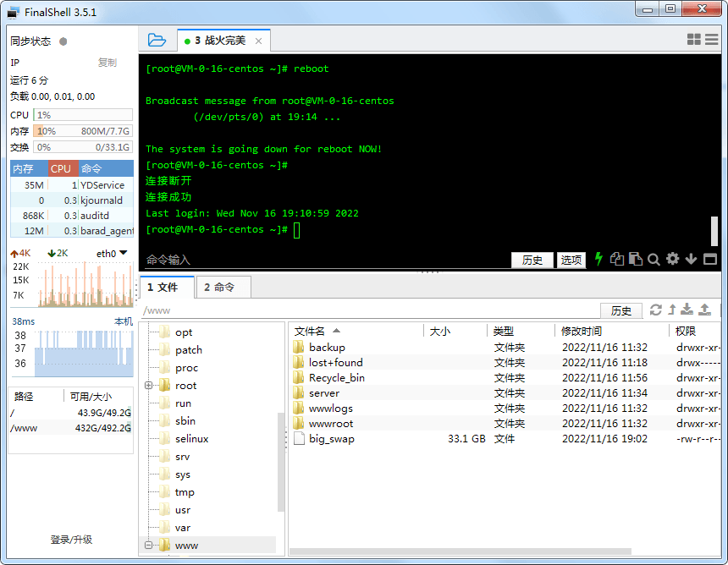Screen dimensions: 728x565
Task: Switch to the 1 文件 tab
Action: [x=167, y=287]
